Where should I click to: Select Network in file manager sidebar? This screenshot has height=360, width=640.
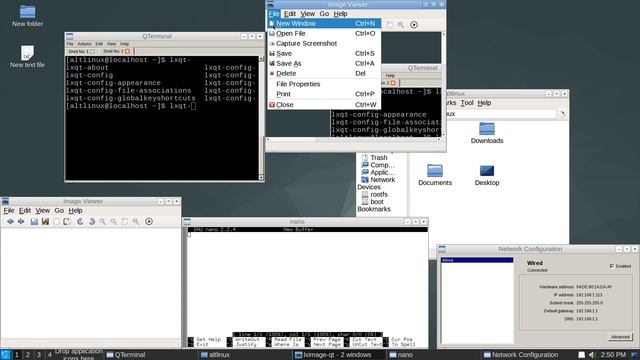click(x=378, y=180)
